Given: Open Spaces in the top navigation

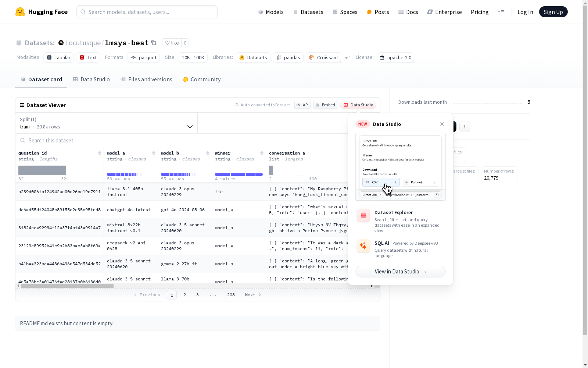Looking at the screenshot, I should click(345, 12).
